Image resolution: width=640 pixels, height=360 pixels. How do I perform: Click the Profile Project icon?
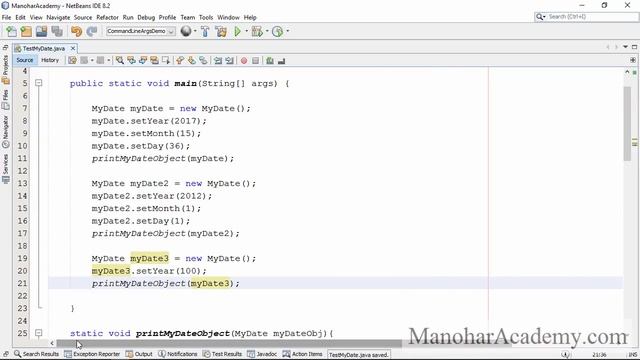click(x=278, y=31)
